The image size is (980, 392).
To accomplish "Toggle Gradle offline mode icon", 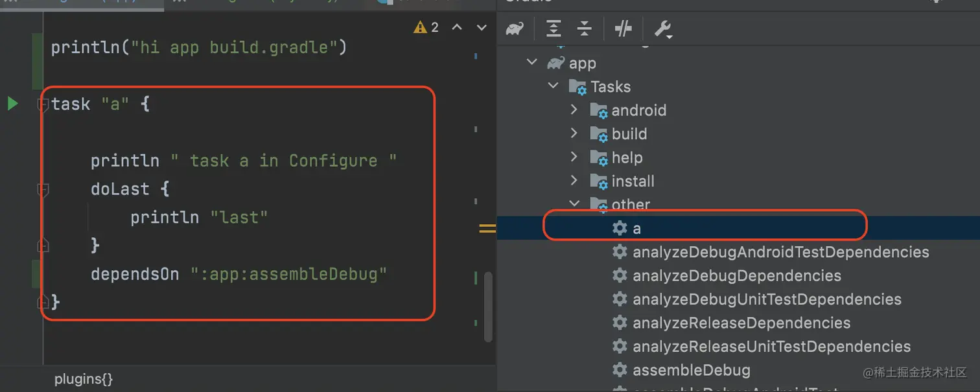I will [x=623, y=29].
